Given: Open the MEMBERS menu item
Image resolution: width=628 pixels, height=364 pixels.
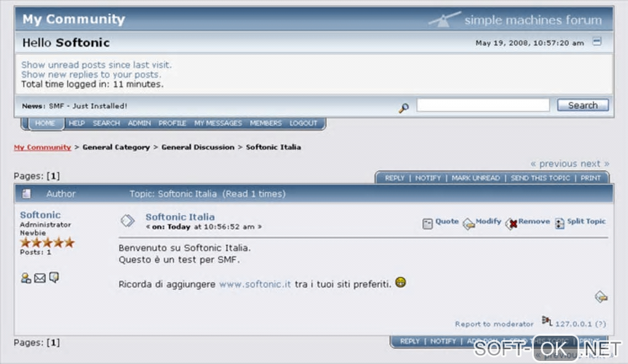Looking at the screenshot, I should (266, 123).
